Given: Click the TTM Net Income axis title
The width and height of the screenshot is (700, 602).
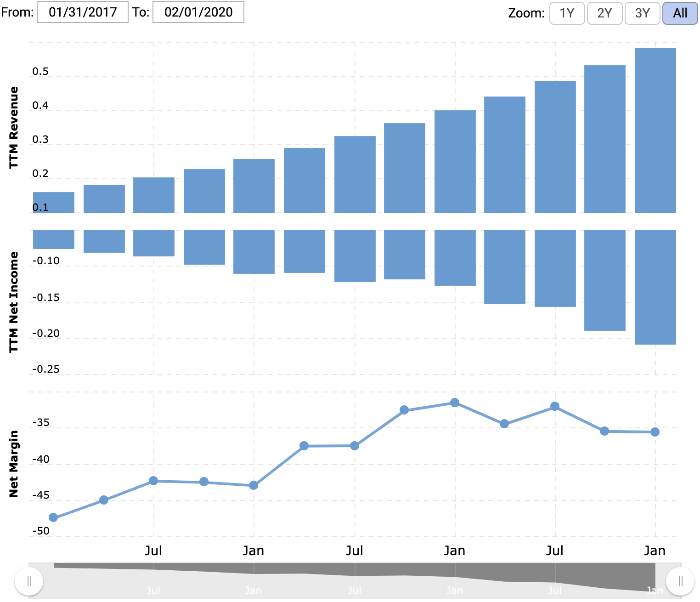Looking at the screenshot, I should tap(14, 302).
